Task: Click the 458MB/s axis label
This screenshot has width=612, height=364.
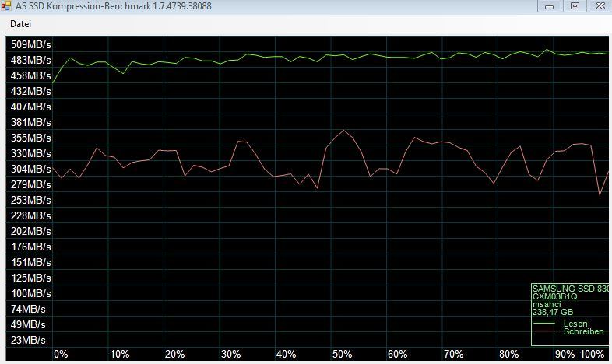Action: click(x=31, y=75)
